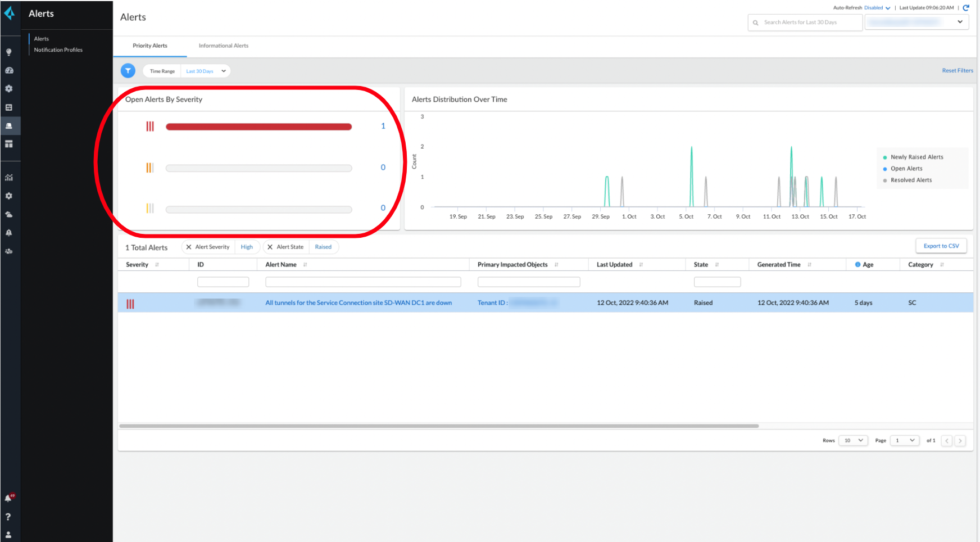Open the help question mark icon
The height and width of the screenshot is (542, 980).
click(x=8, y=517)
